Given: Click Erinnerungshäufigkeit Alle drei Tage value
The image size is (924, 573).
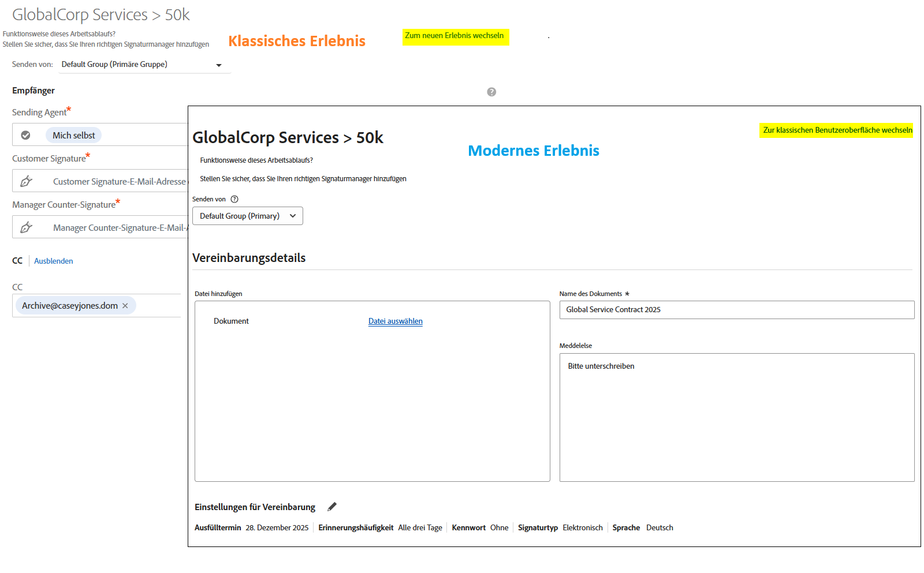Looking at the screenshot, I should coord(420,527).
